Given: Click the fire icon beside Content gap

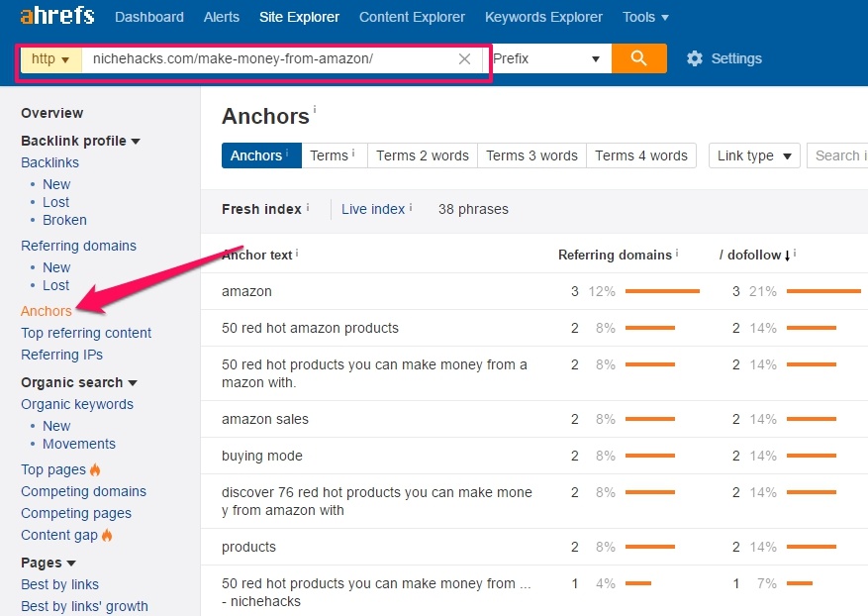Looking at the screenshot, I should pos(107,535).
